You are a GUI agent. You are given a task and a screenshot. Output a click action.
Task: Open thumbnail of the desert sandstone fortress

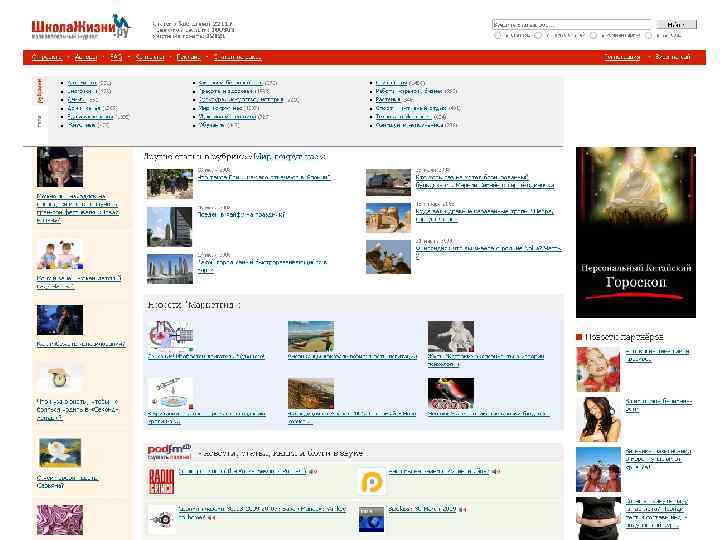(388, 218)
